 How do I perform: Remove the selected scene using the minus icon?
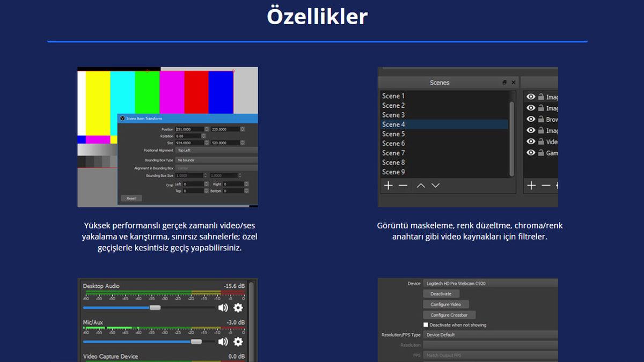(401, 185)
